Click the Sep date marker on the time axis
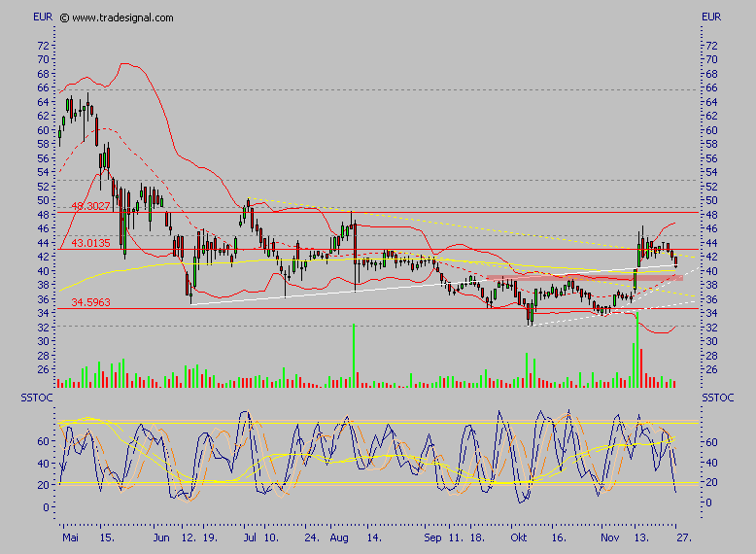Image resolution: width=756 pixels, height=554 pixels. click(432, 537)
